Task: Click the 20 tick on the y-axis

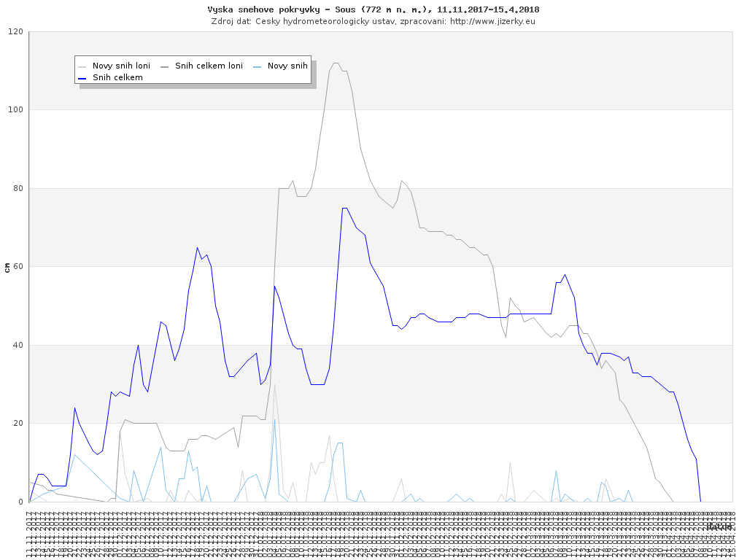Action: tap(18, 424)
